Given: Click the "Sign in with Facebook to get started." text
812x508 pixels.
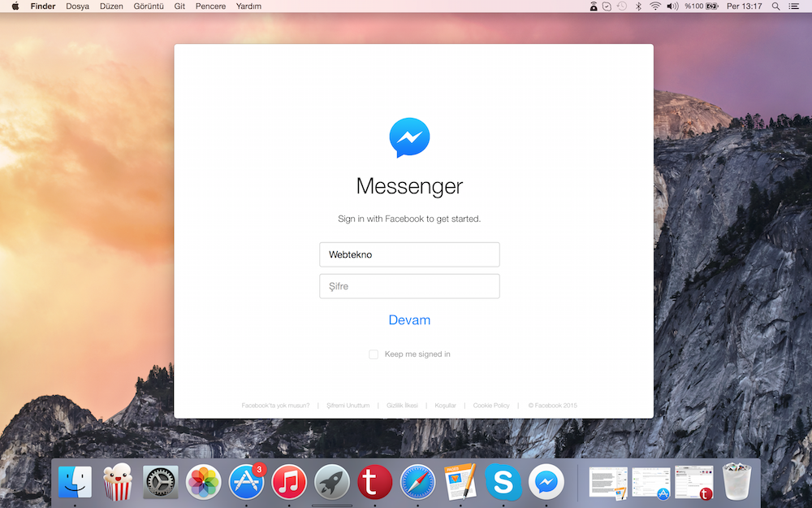Looking at the screenshot, I should (x=409, y=219).
